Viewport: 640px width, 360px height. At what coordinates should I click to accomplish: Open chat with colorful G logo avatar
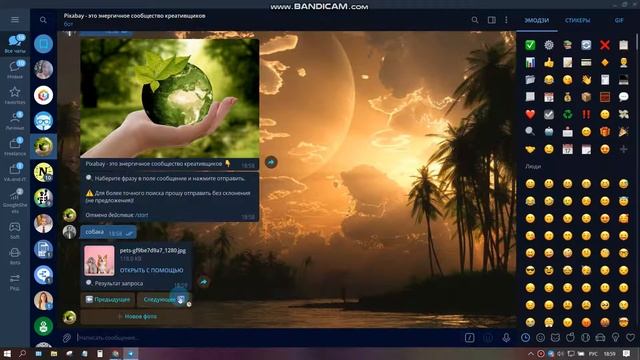click(x=43, y=95)
